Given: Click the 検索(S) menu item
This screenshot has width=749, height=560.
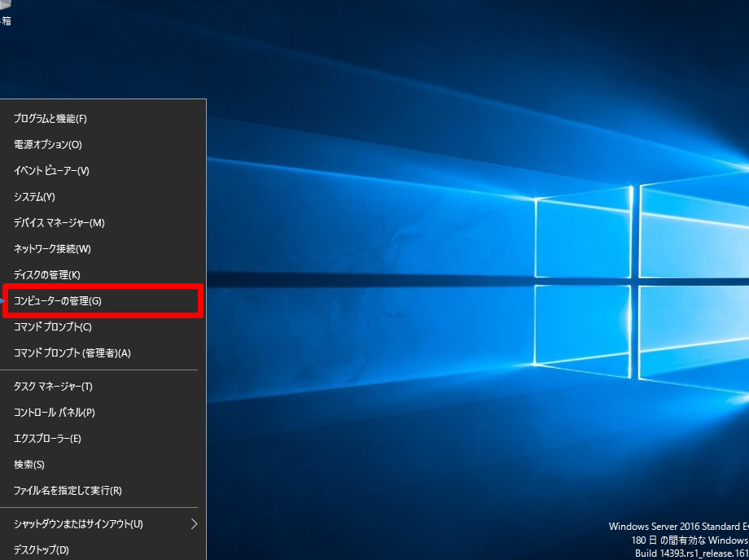Looking at the screenshot, I should [x=29, y=465].
